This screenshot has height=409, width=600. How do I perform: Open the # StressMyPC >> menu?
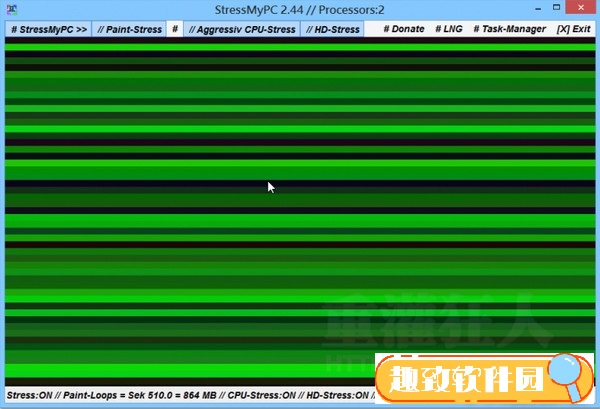(48, 29)
